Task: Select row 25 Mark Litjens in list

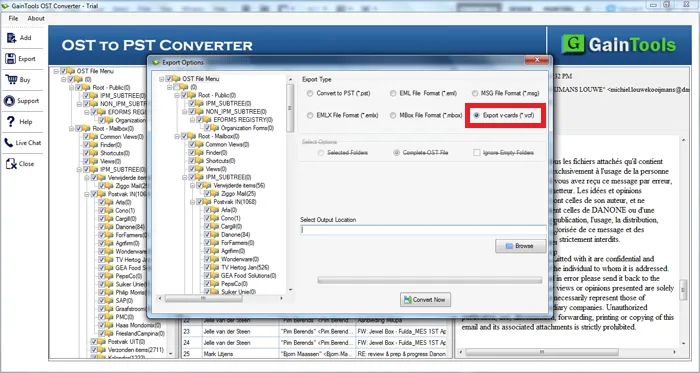Action: [314, 354]
